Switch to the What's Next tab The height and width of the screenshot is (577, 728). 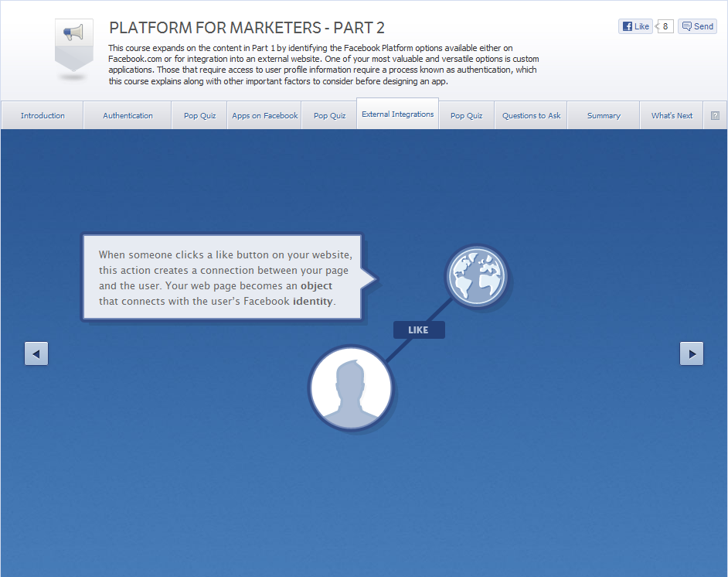coord(672,116)
